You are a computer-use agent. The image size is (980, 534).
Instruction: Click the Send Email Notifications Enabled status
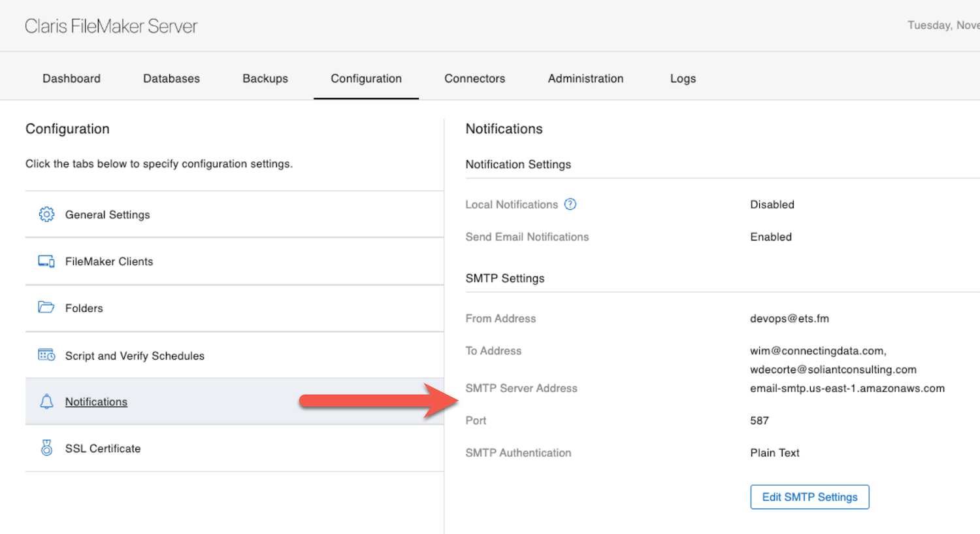[x=771, y=237]
